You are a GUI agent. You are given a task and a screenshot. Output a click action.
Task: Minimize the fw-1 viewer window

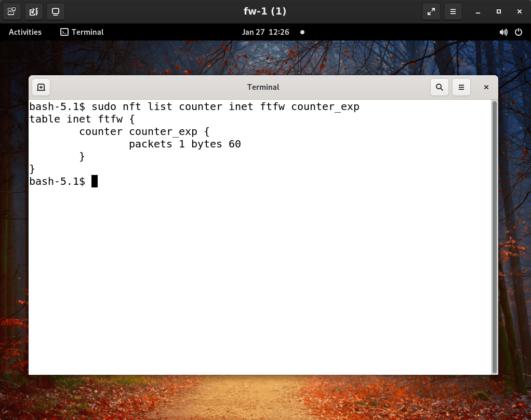[x=478, y=11]
